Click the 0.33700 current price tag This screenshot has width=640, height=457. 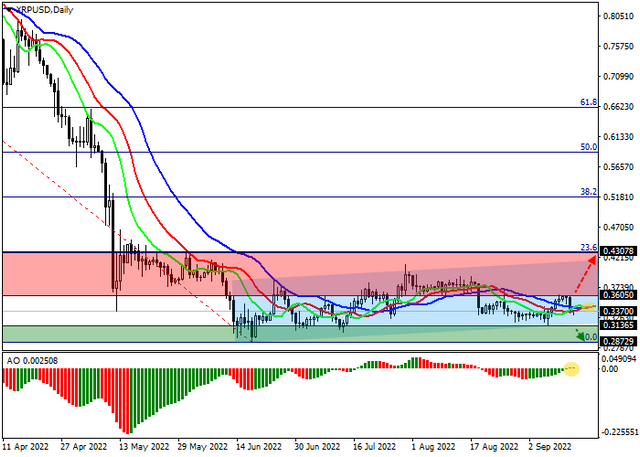click(619, 312)
